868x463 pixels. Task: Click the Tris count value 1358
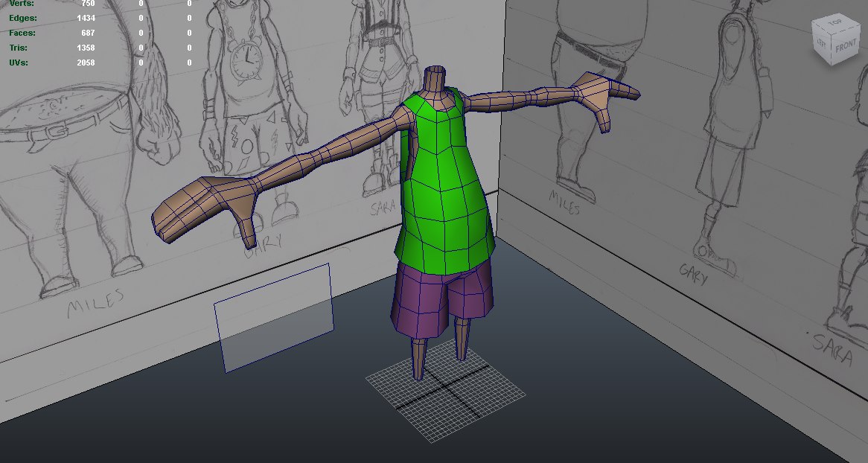click(x=86, y=48)
